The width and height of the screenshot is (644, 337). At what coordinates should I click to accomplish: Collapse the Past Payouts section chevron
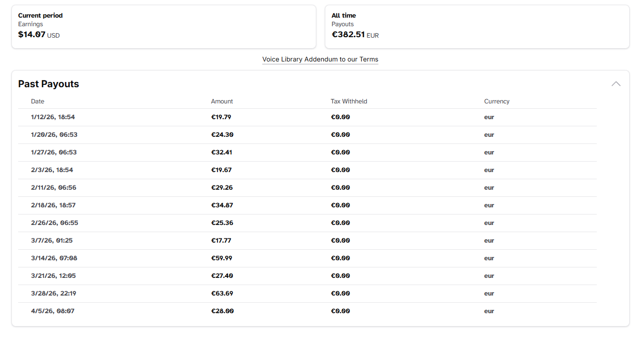point(616,83)
